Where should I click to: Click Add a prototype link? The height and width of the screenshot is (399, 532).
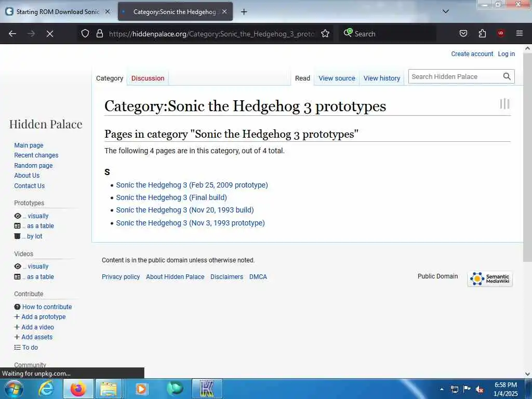pos(44,317)
